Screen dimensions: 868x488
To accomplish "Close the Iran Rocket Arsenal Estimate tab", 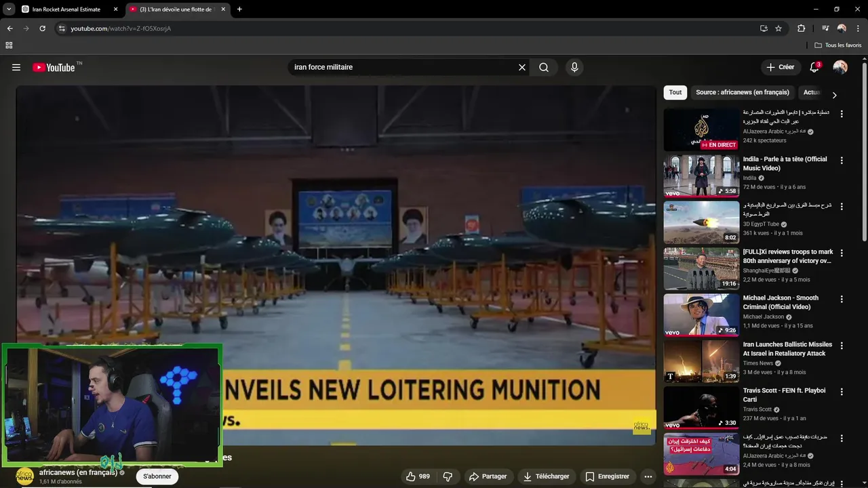I will pos(115,9).
